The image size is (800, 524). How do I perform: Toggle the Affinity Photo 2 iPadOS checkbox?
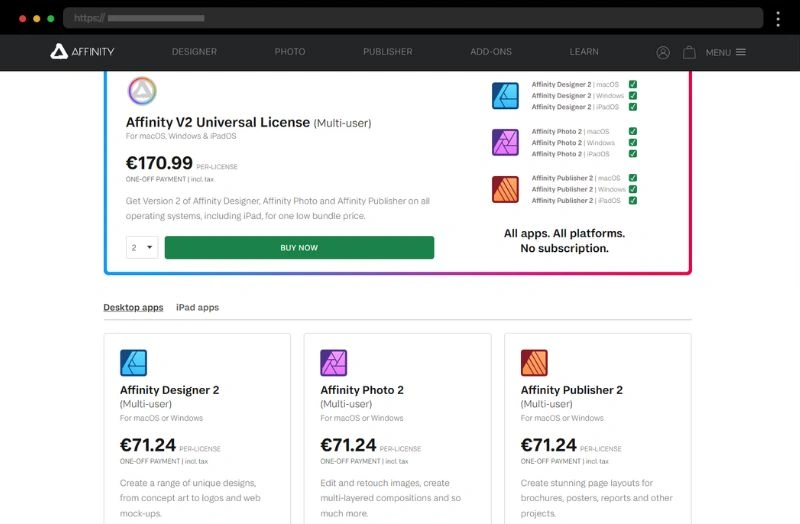pyautogui.click(x=633, y=154)
